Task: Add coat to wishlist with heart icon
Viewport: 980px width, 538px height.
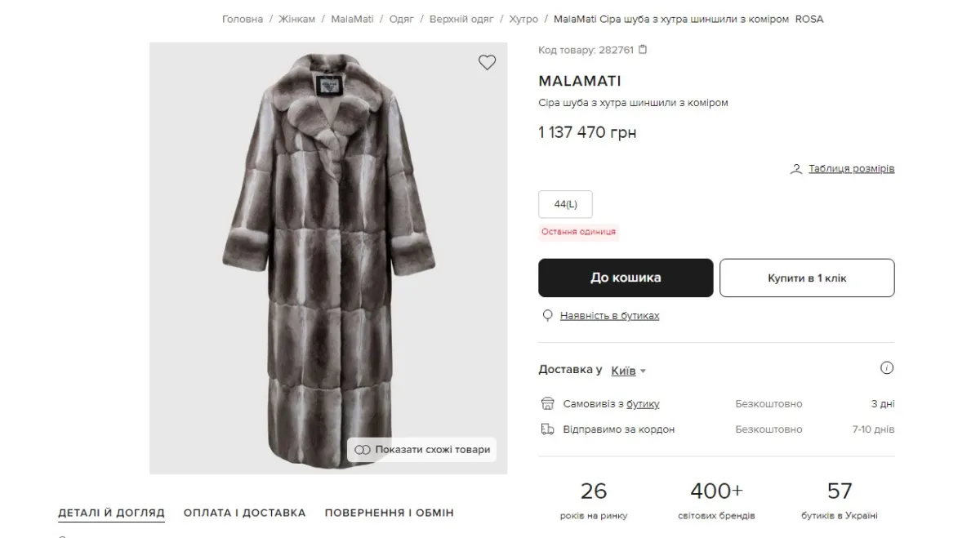Action: [487, 63]
